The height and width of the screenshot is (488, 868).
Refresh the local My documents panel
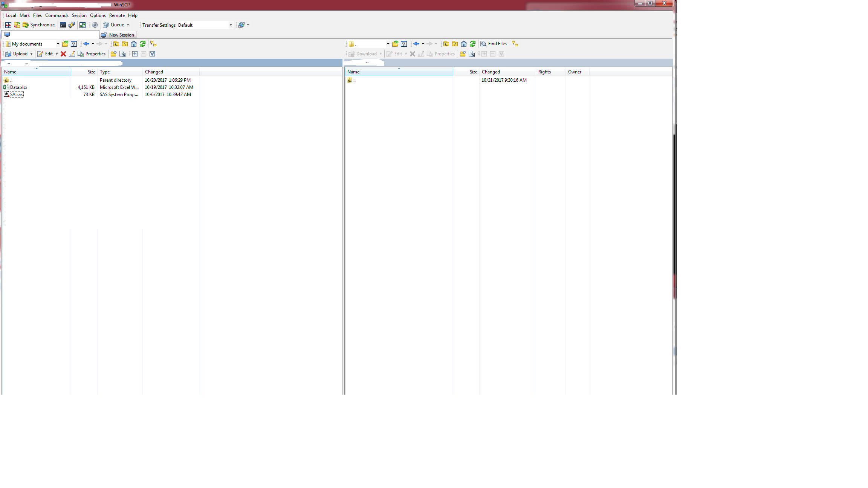143,44
